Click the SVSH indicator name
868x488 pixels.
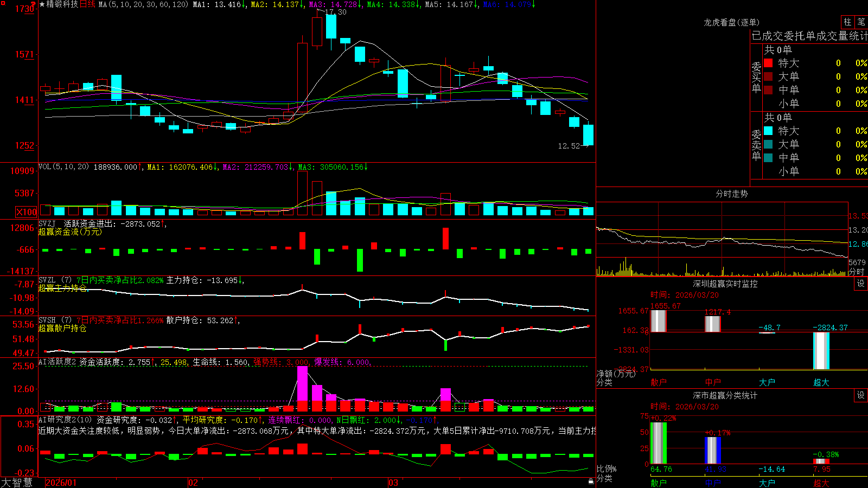[47, 320]
